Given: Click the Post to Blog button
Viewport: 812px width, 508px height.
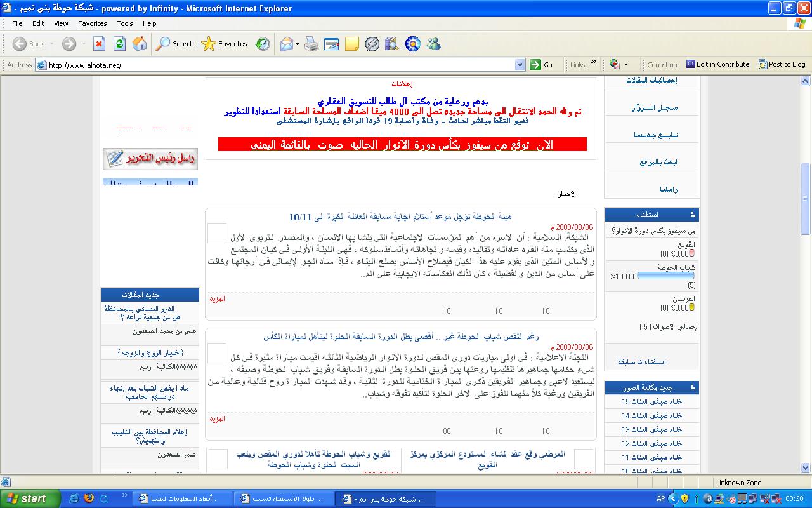Looking at the screenshot, I should 782,64.
